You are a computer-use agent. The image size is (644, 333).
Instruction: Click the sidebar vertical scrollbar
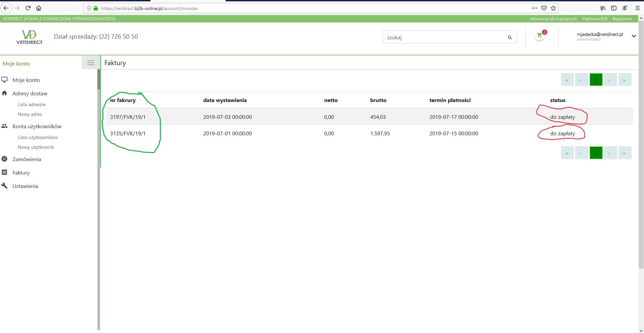click(x=99, y=201)
